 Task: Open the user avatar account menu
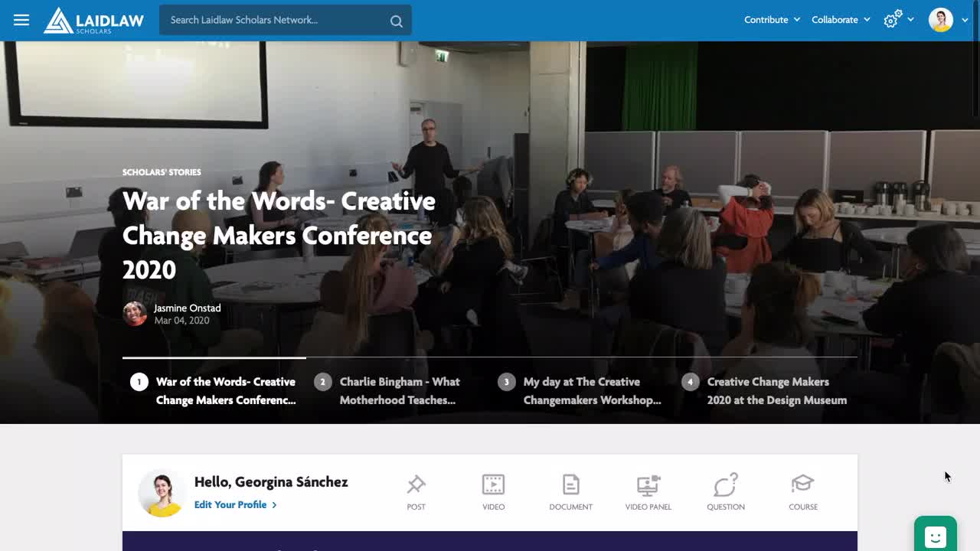point(948,20)
